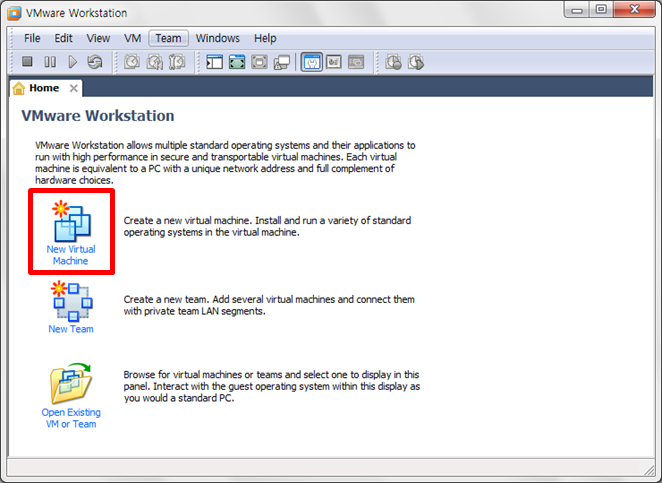Click the 'Create a new team' description

tap(269, 305)
